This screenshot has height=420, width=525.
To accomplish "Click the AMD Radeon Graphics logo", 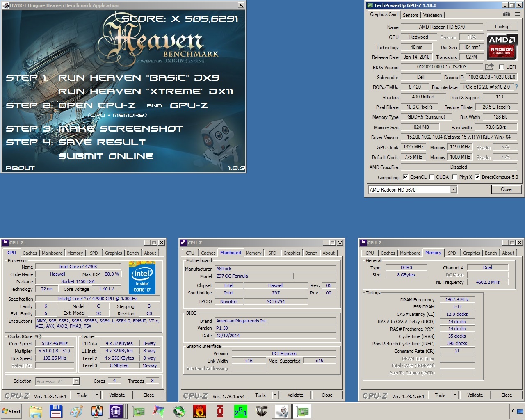I will click(x=502, y=46).
